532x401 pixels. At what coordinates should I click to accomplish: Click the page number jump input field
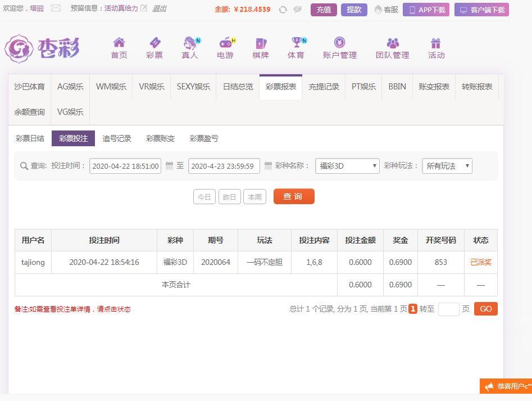(x=448, y=309)
